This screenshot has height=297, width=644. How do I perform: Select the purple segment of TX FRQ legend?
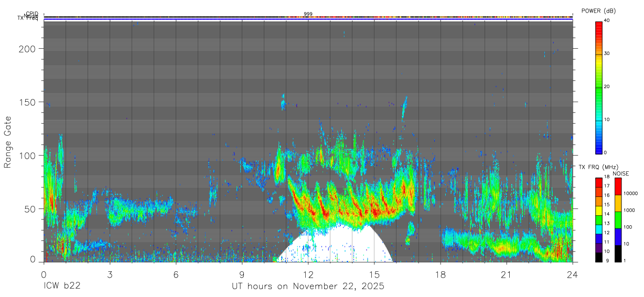coord(599,248)
